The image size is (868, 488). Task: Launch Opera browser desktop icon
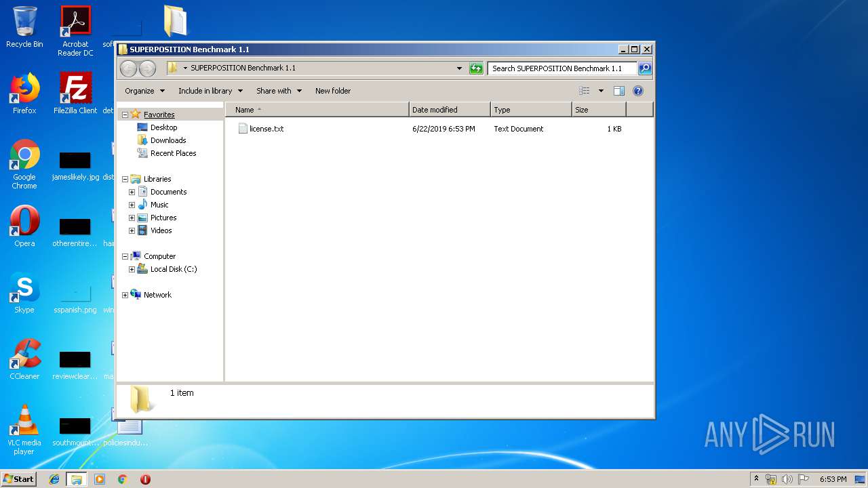pyautogui.click(x=24, y=226)
